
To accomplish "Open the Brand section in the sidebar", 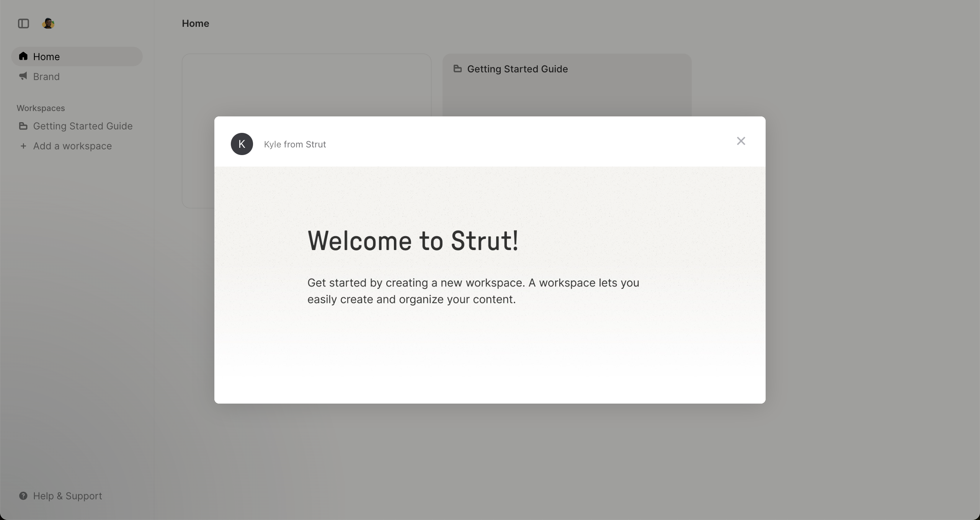I will tap(77, 77).
